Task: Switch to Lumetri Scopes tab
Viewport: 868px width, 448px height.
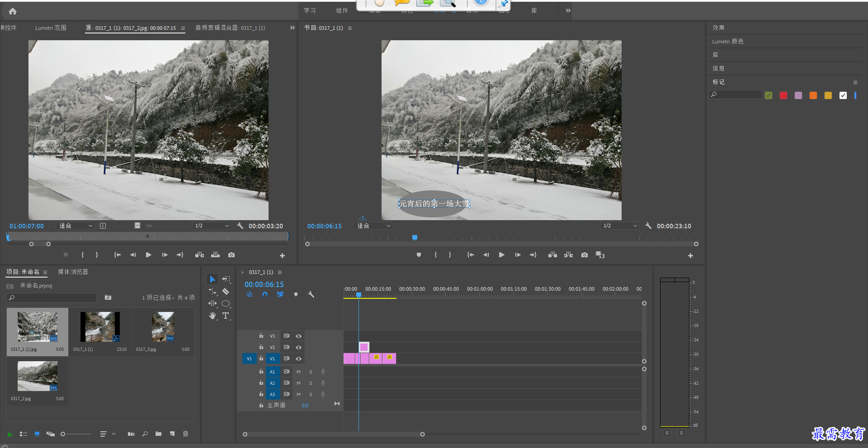Action: pyautogui.click(x=51, y=28)
